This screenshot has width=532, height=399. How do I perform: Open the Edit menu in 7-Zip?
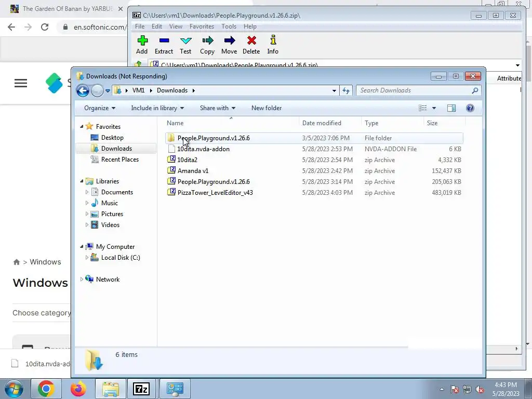(x=157, y=26)
